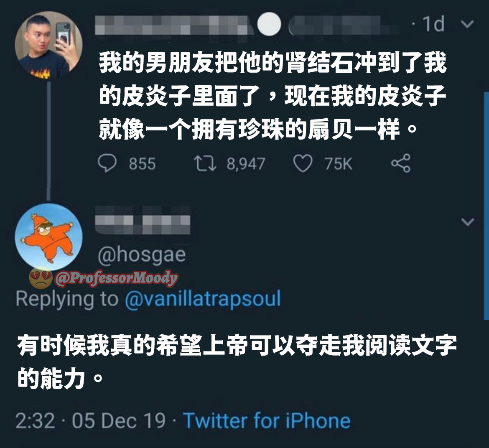489x448 pixels.
Task: Click the 855 replies count
Action: 142,164
